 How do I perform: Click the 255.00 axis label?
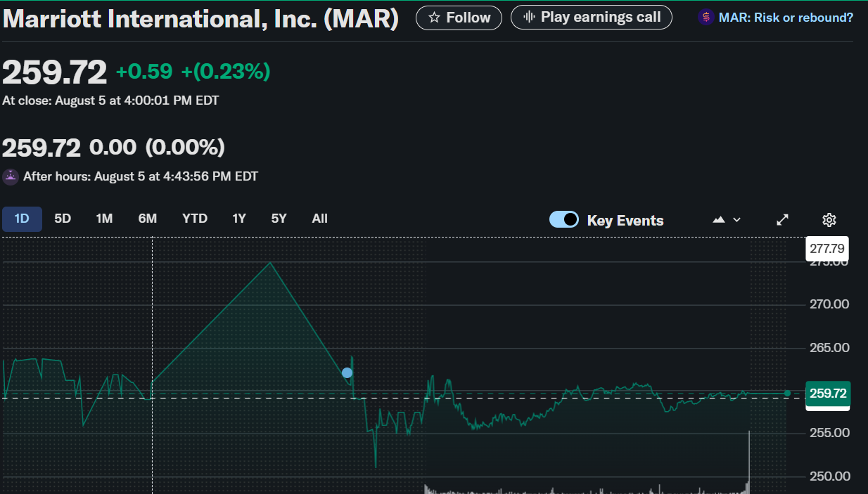tap(829, 433)
